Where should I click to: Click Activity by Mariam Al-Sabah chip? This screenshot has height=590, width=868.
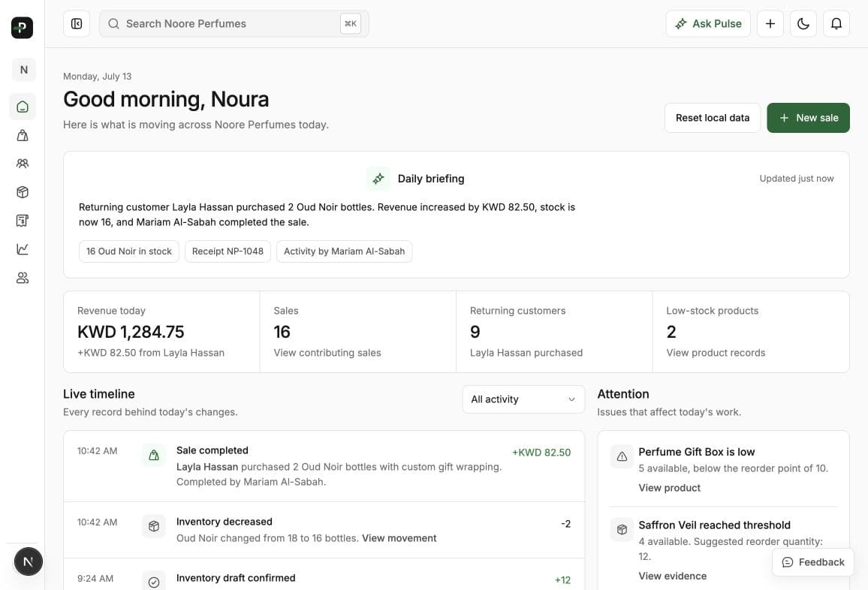[x=345, y=251]
